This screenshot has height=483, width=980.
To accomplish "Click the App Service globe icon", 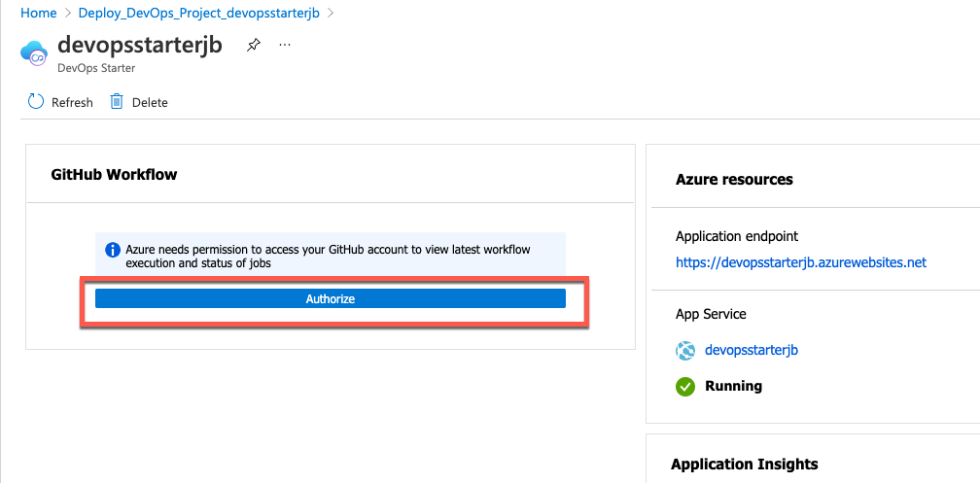I will point(685,351).
